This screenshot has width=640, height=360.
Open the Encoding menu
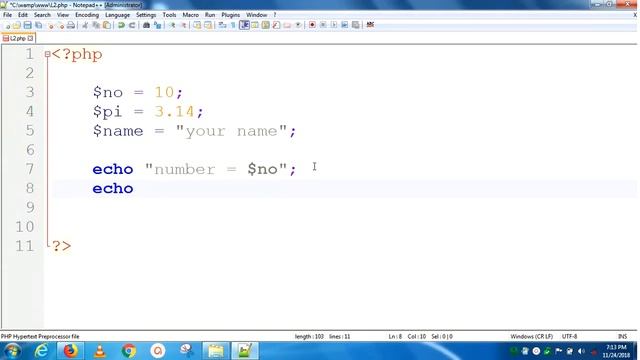(87, 15)
